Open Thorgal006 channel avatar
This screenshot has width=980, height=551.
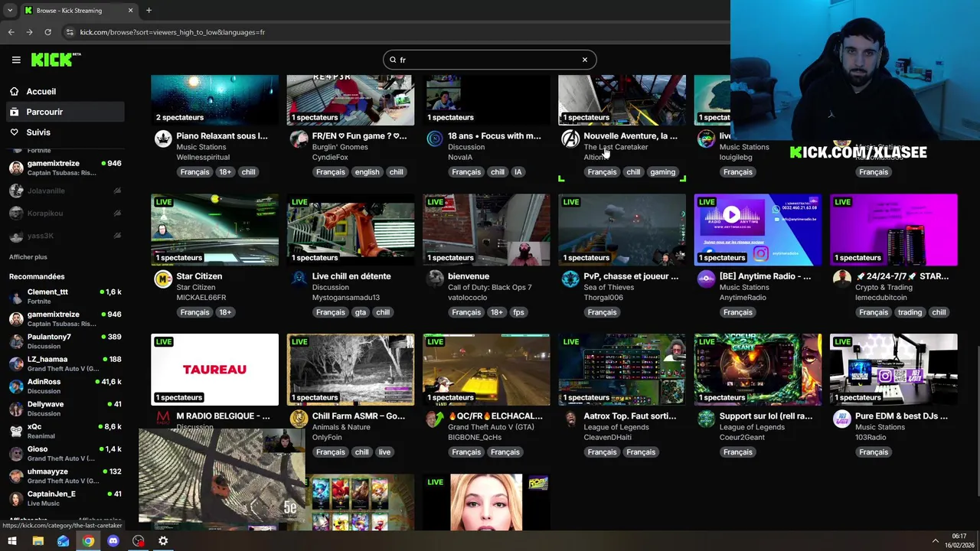click(x=570, y=279)
